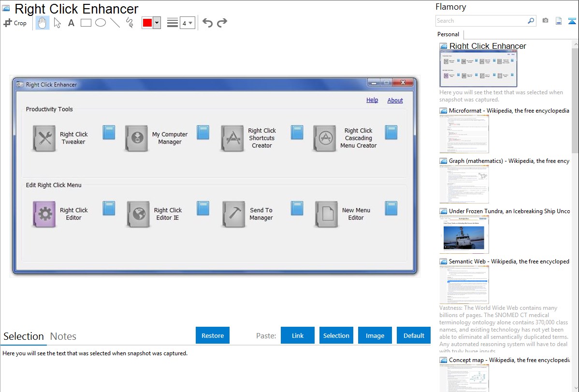Screen dimensions: 579x392
Task: Open the New Menu Editor icon
Action: coord(326,214)
